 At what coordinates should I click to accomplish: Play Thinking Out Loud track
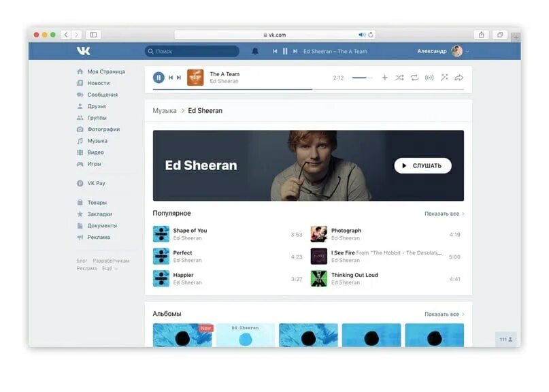386,278
